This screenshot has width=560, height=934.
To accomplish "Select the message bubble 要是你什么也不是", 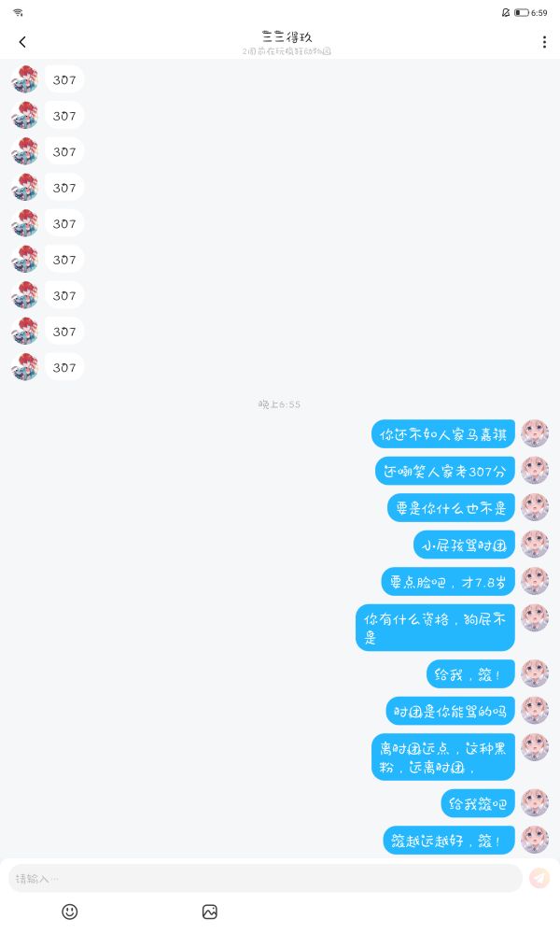I will (x=451, y=508).
